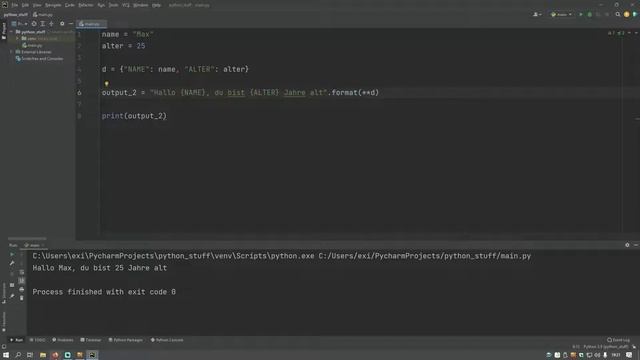The width and height of the screenshot is (640, 360).
Task: Open the Problems tool window tab
Action: tap(63, 340)
